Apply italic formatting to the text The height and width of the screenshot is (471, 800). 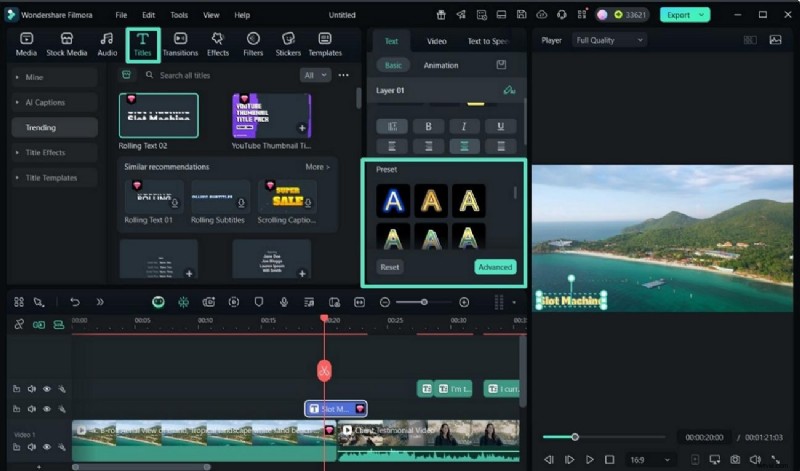(464, 126)
